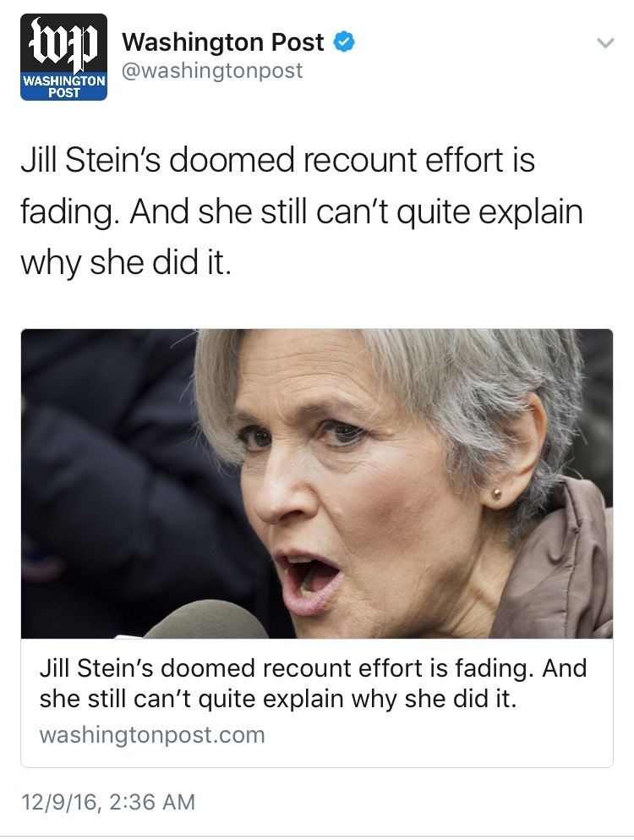Click the 2:36 AM time in timestamp
Viewport: 634px width, 840px height.
pyautogui.click(x=153, y=802)
